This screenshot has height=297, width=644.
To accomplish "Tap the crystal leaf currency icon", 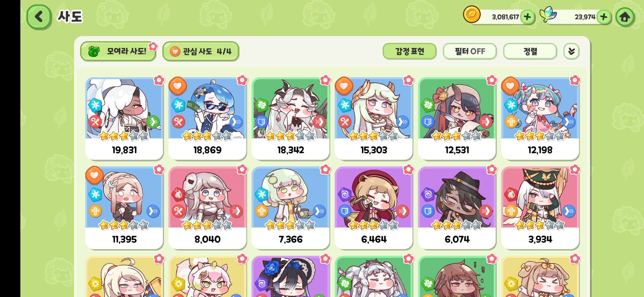I will click(x=548, y=14).
